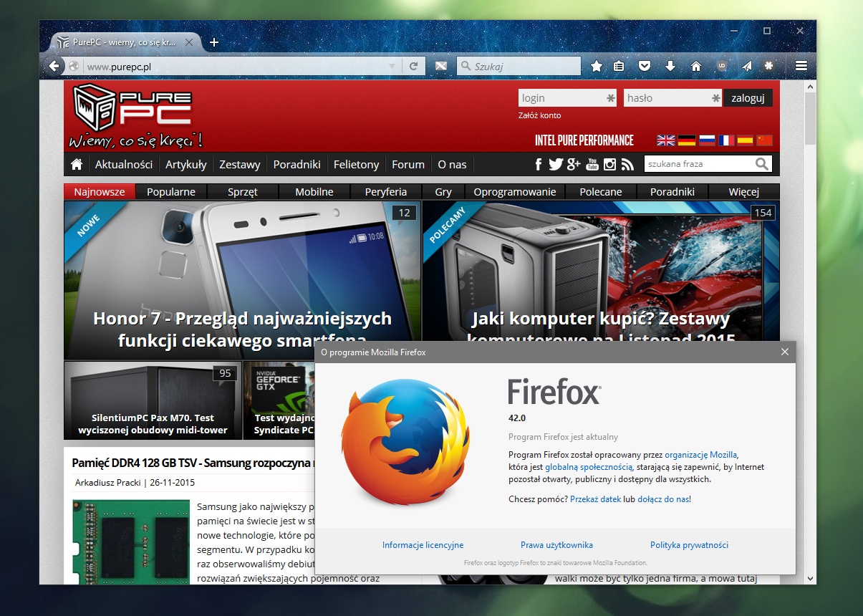
Task: Open PurePC Twitter page icon
Action: point(556,165)
